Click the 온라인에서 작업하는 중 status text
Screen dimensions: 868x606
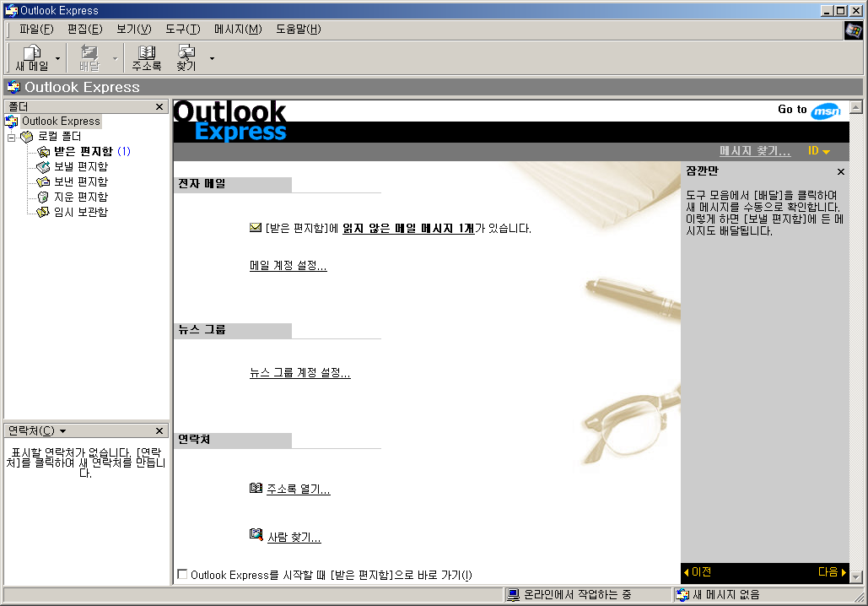pyautogui.click(x=577, y=595)
